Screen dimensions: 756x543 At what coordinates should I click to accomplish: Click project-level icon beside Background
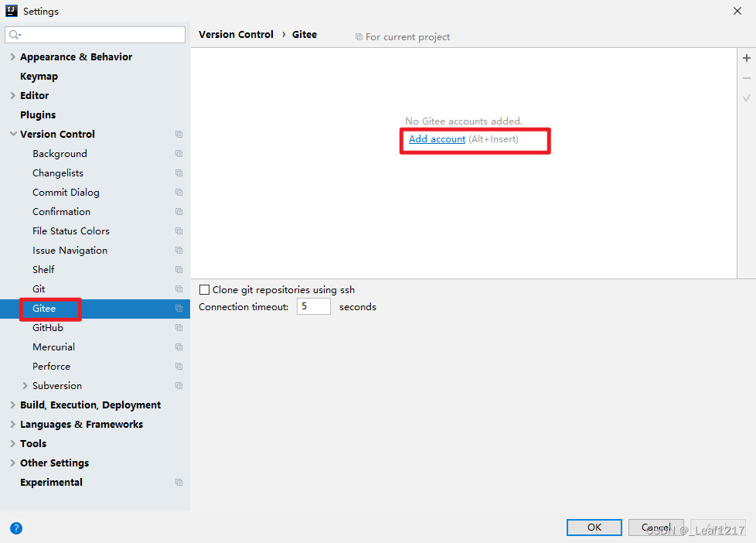[x=179, y=153]
